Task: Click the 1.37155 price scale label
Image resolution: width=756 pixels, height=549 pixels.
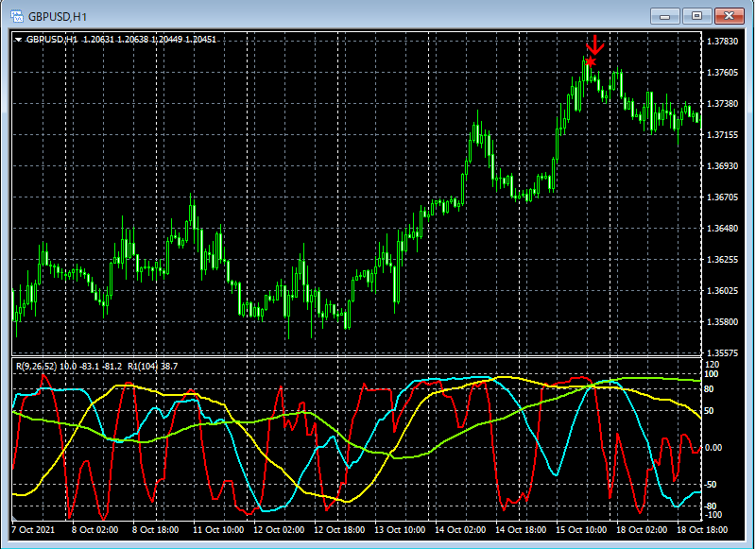Action: [x=722, y=135]
